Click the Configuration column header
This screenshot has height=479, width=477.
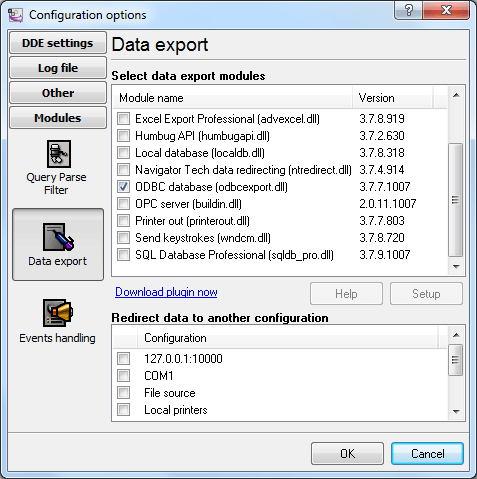pos(287,338)
